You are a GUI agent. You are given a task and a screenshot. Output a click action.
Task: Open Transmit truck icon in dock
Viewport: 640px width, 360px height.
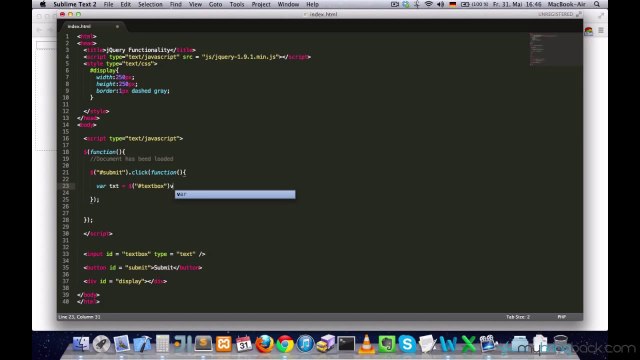(x=326, y=344)
